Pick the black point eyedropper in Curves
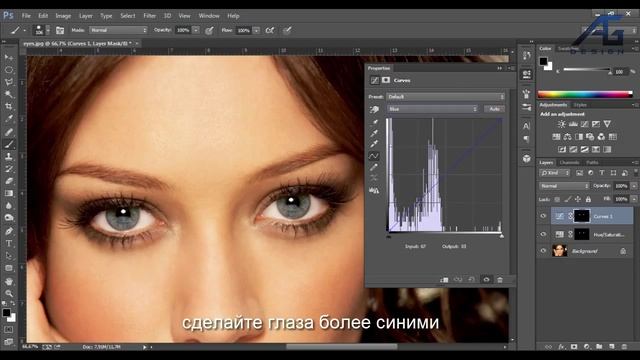Viewport: 640px width, 360px height. 374,122
